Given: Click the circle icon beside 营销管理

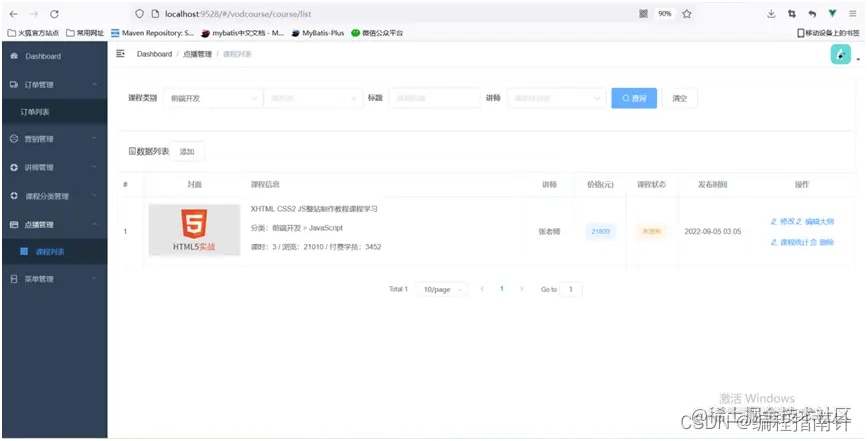Looking at the screenshot, I should coord(14,139).
